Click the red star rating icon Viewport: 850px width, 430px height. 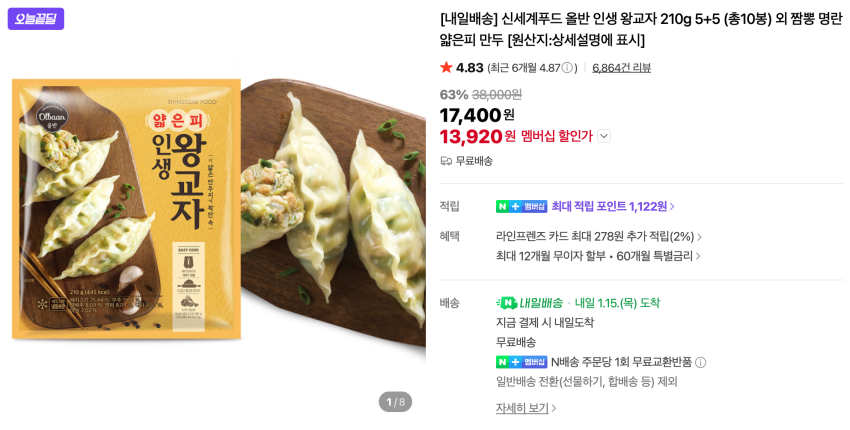446,68
